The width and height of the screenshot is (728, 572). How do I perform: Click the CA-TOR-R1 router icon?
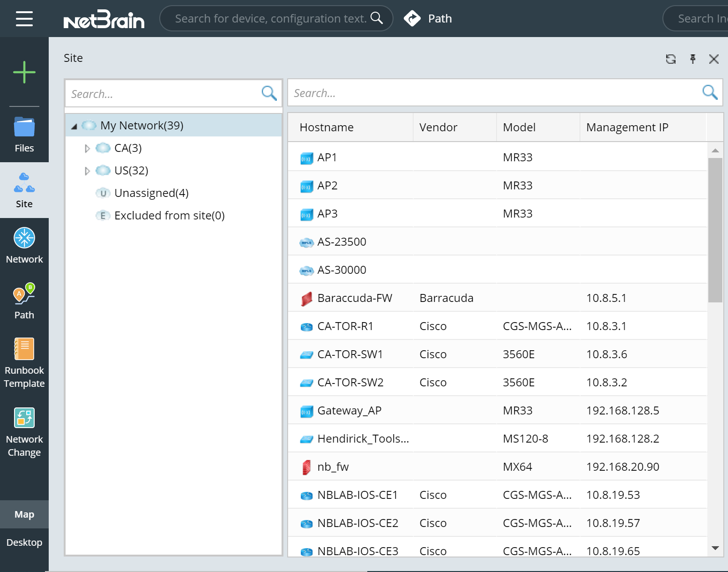(x=306, y=327)
